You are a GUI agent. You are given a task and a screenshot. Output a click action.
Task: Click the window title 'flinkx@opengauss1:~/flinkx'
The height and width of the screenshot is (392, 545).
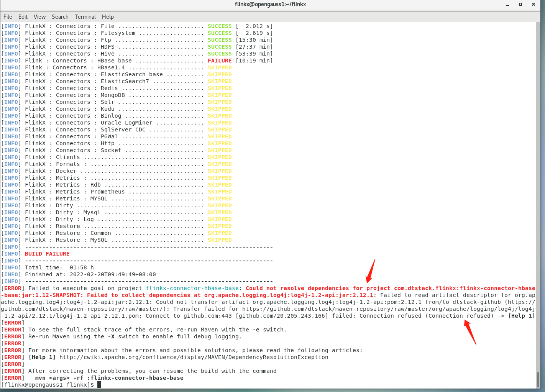270,4
